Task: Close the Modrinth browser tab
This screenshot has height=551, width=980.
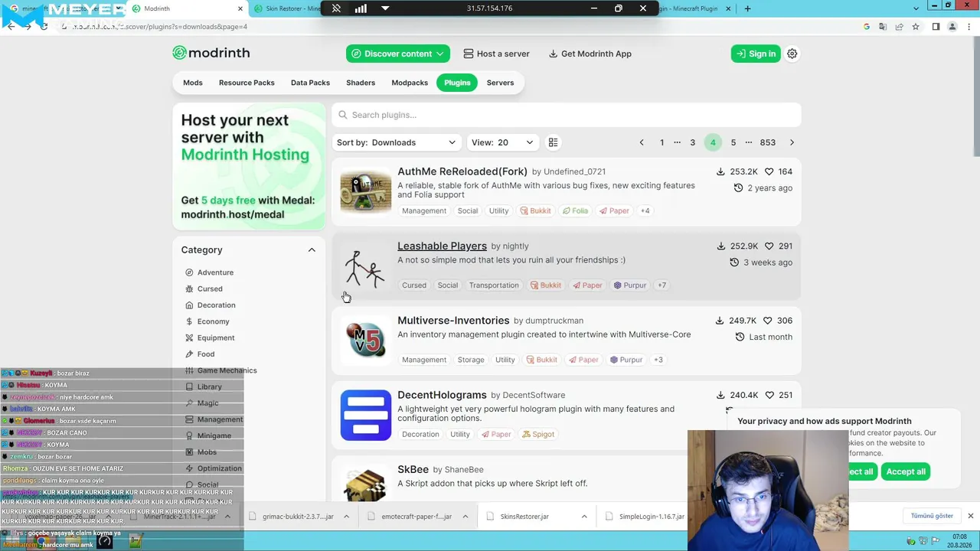Action: pos(240,8)
